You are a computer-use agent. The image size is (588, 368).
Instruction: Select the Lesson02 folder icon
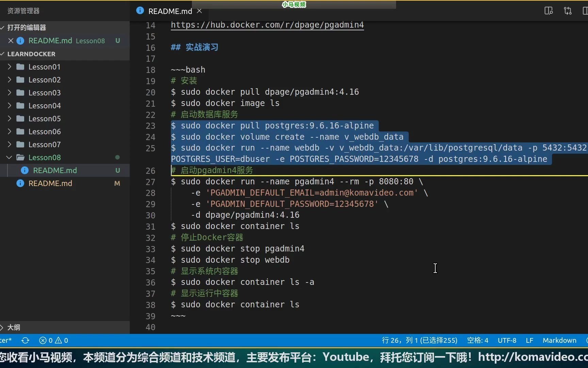[x=20, y=80]
